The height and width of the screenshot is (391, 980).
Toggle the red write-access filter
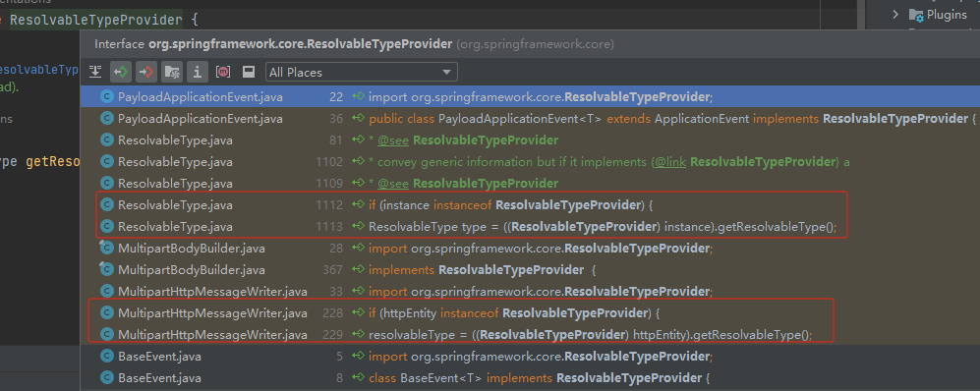click(146, 72)
